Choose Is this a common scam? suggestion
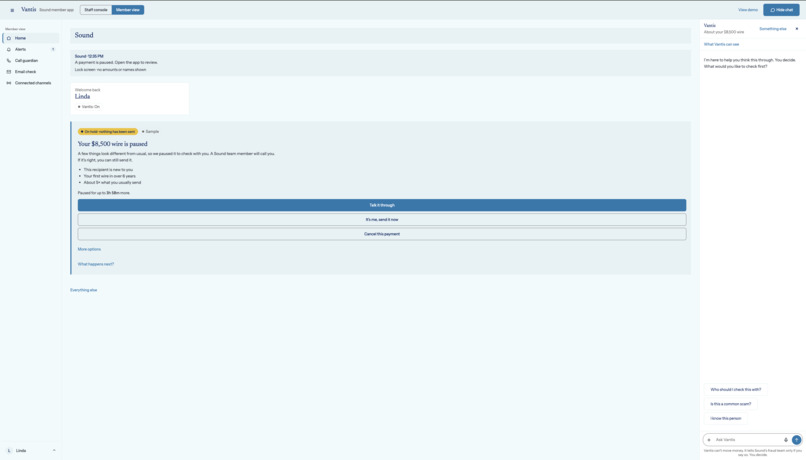Image resolution: width=806 pixels, height=460 pixels. (x=730, y=404)
